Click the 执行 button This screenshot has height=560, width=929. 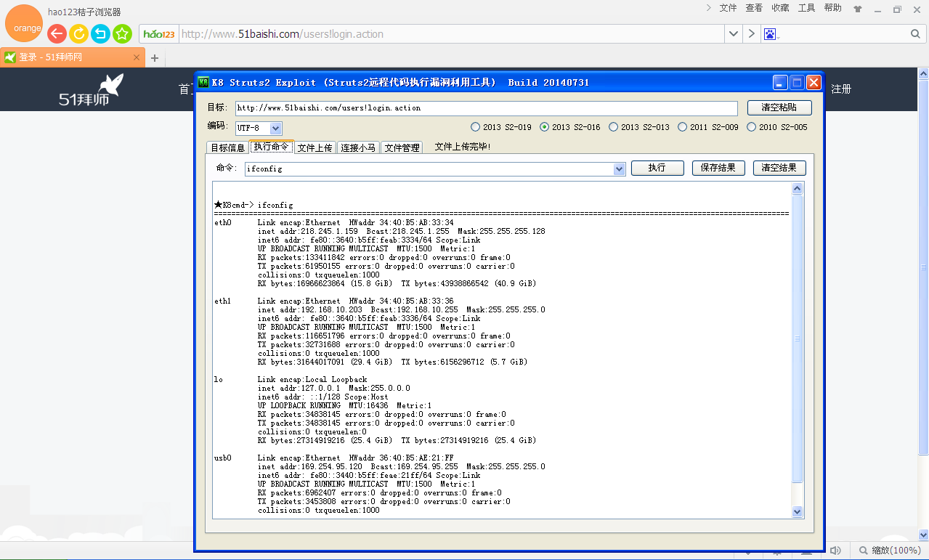tap(657, 168)
